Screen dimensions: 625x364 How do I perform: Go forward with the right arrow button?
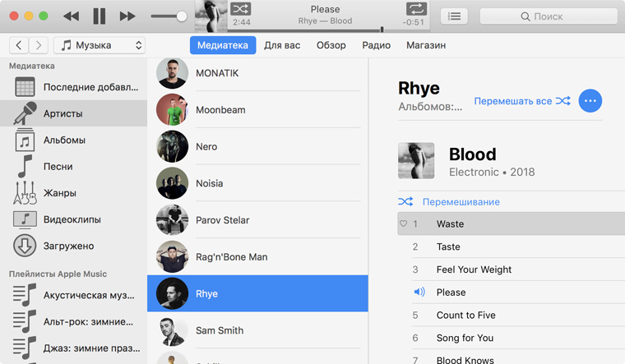[x=39, y=45]
